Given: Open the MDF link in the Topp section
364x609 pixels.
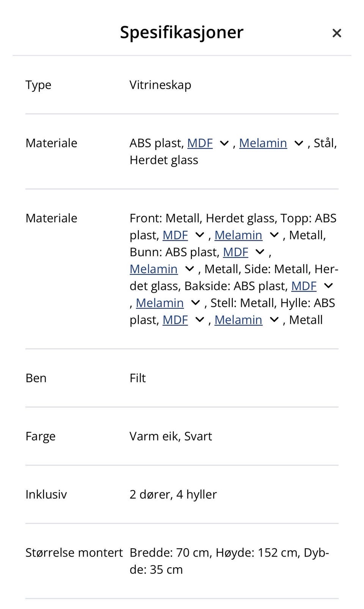Looking at the screenshot, I should 175,235.
